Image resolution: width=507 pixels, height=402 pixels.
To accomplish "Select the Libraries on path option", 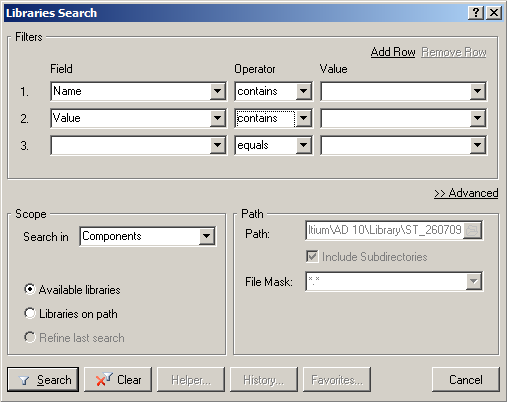I will [x=30, y=313].
